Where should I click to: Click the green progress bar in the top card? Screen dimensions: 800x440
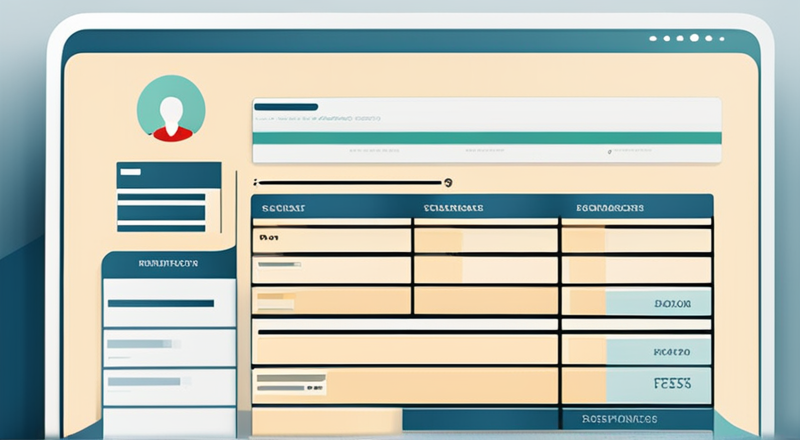coord(487,138)
